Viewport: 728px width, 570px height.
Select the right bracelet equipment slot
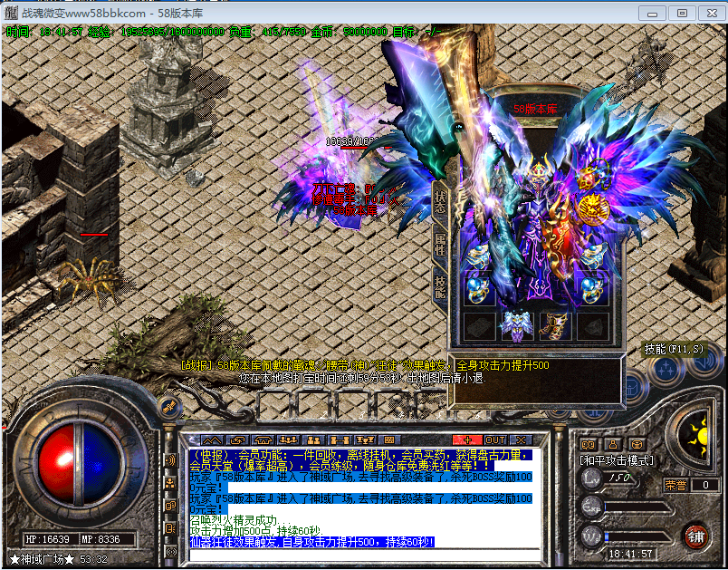(592, 255)
